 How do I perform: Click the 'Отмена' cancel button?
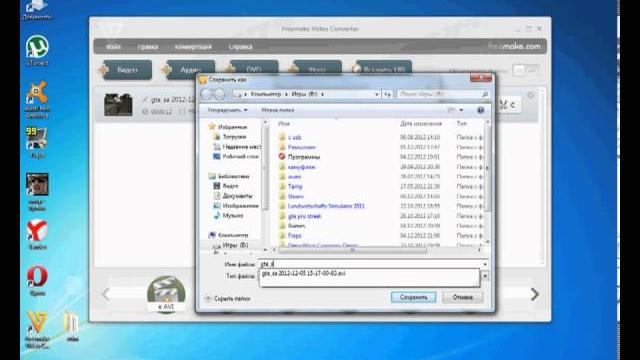point(462,297)
